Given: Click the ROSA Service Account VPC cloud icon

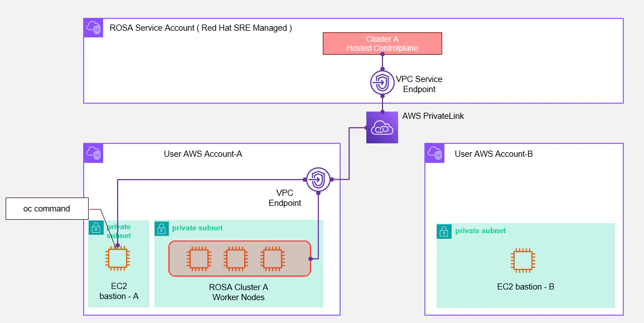Looking at the screenshot, I should pos(94,28).
